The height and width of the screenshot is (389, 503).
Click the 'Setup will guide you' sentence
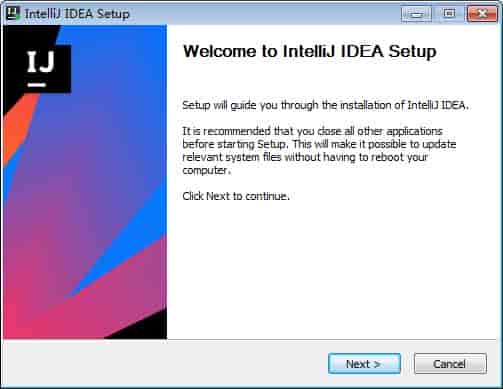coord(325,105)
